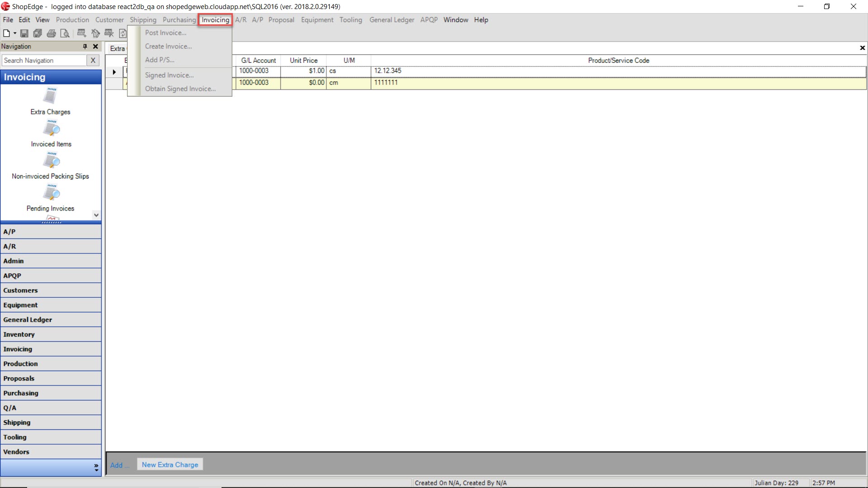This screenshot has width=868, height=488.
Task: Click the Search Navigation input field
Action: point(45,60)
